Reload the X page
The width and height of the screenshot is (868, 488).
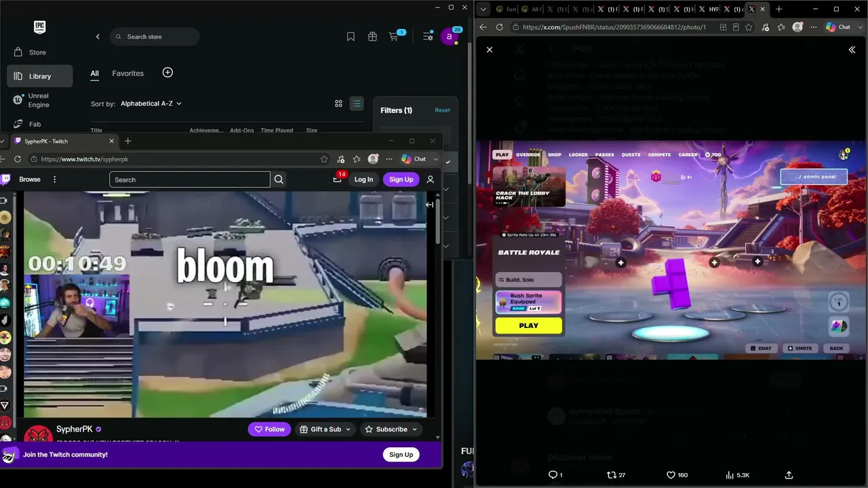coord(500,27)
